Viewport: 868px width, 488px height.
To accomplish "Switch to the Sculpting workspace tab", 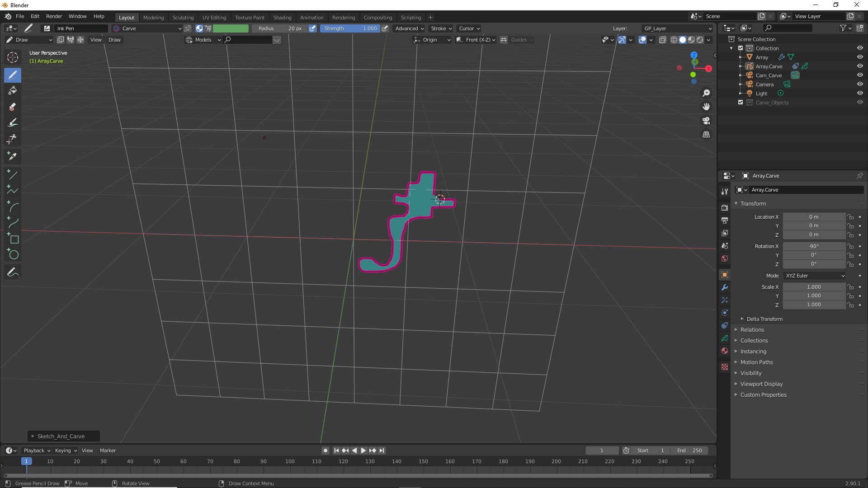I will (x=183, y=18).
